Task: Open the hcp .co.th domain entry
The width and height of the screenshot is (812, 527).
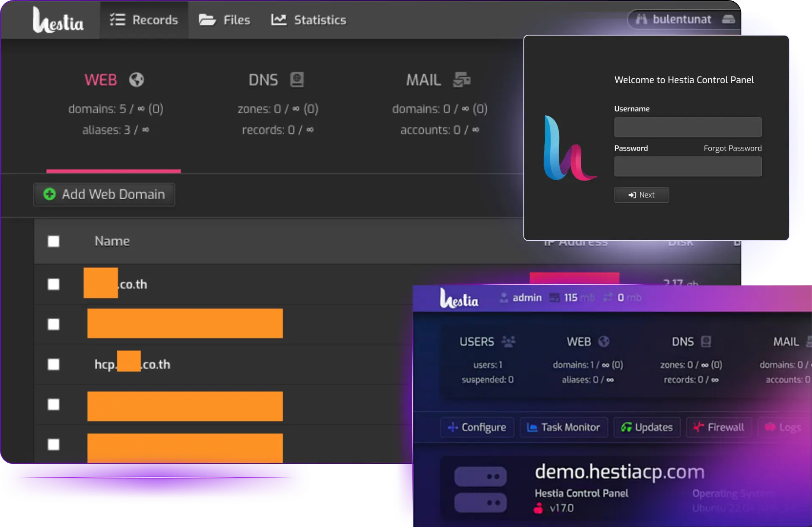Action: 132,364
